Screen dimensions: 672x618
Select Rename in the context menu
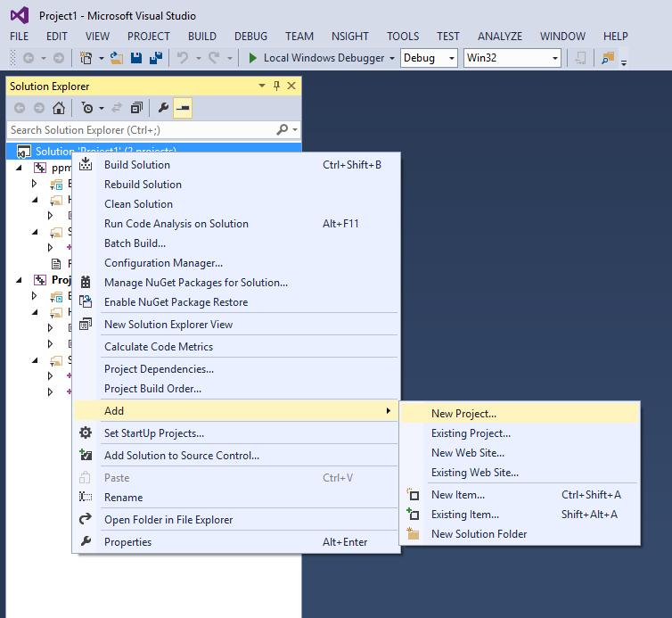click(236, 498)
